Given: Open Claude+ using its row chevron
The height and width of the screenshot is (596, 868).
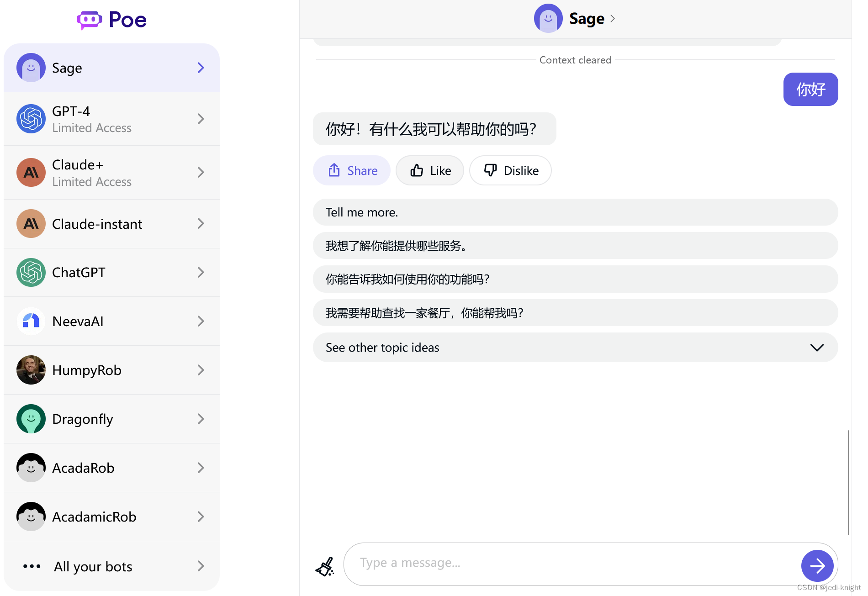Looking at the screenshot, I should [x=201, y=172].
